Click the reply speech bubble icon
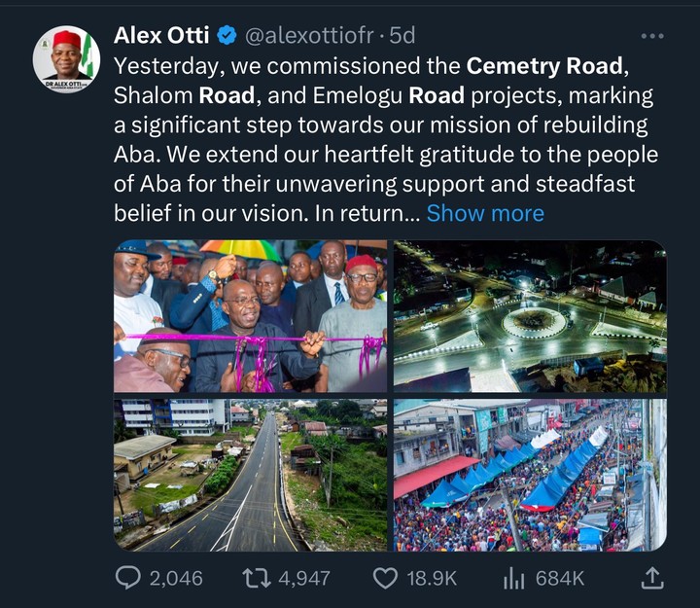700x608 pixels. coord(128,578)
